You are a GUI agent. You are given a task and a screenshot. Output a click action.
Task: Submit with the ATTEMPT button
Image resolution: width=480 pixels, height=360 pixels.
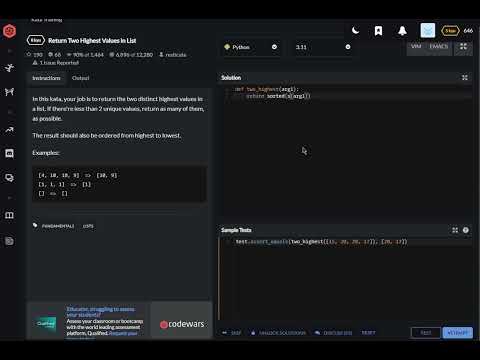(x=458, y=333)
